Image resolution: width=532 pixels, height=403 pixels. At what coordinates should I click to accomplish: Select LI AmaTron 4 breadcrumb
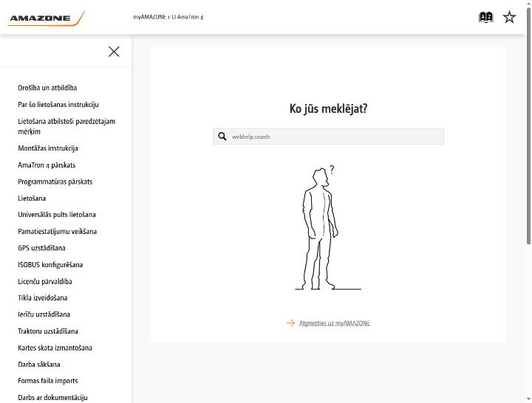point(187,17)
